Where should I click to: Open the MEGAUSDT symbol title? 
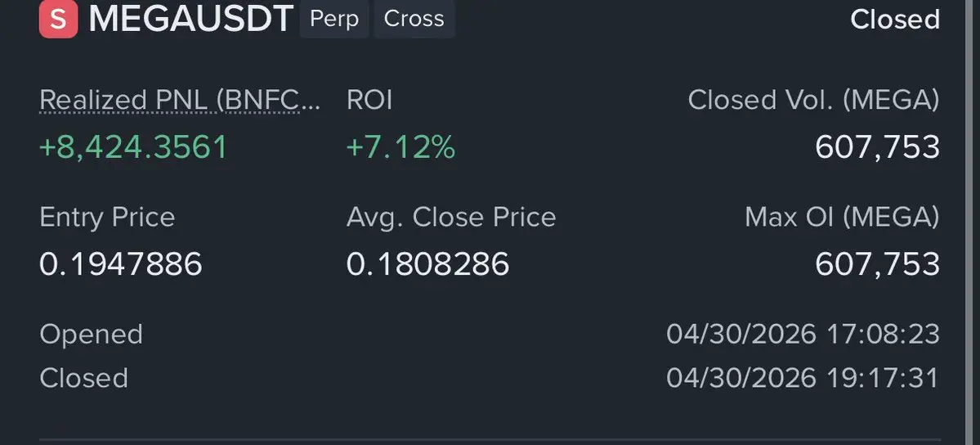190,19
